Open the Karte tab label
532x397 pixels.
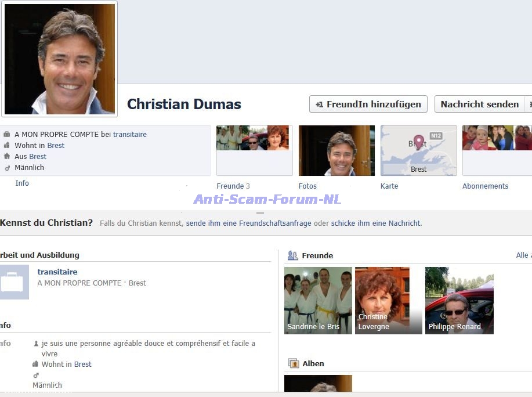[389, 186]
